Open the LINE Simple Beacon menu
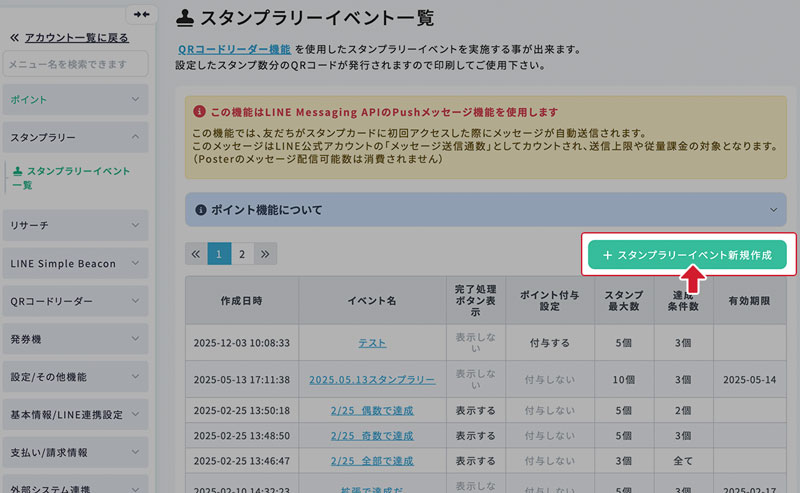Viewport: 800px width, 493px height. (x=78, y=263)
